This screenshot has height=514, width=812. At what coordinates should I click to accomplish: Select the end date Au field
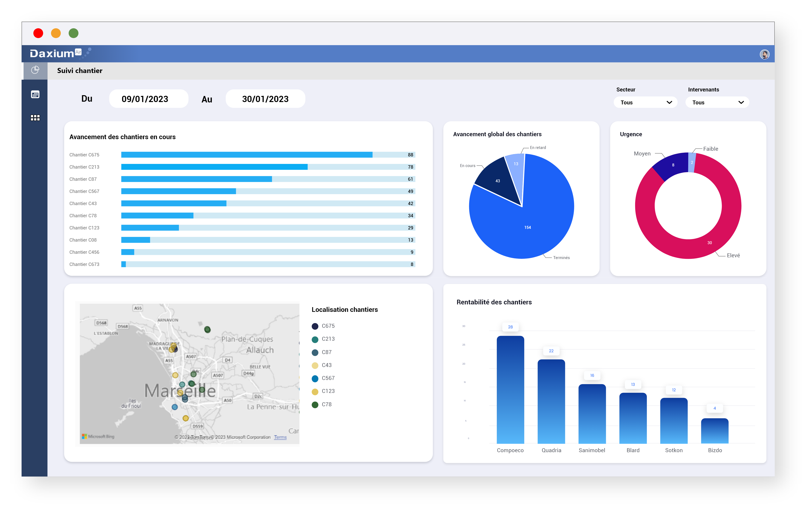click(265, 99)
